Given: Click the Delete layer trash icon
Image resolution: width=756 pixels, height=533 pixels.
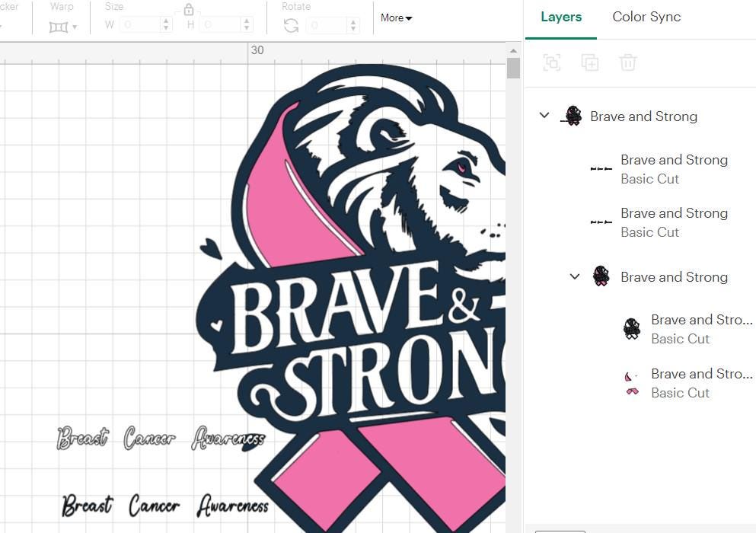Looking at the screenshot, I should coord(628,62).
